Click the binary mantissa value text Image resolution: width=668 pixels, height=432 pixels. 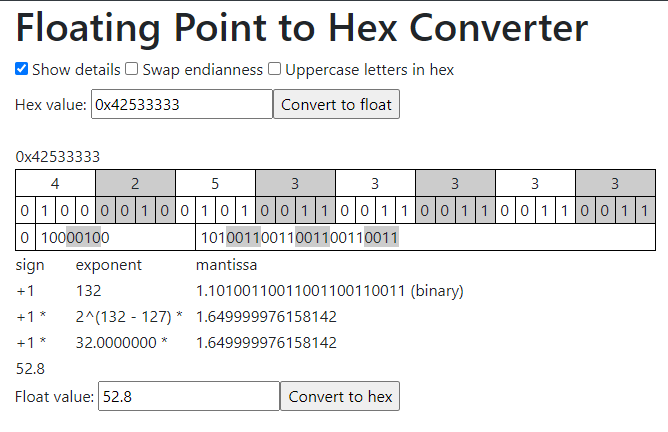329,291
